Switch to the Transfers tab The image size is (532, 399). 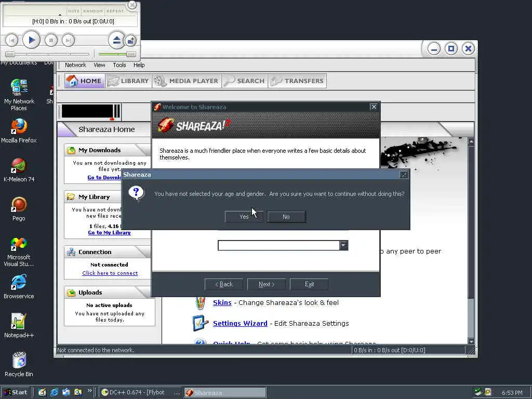[x=297, y=81]
